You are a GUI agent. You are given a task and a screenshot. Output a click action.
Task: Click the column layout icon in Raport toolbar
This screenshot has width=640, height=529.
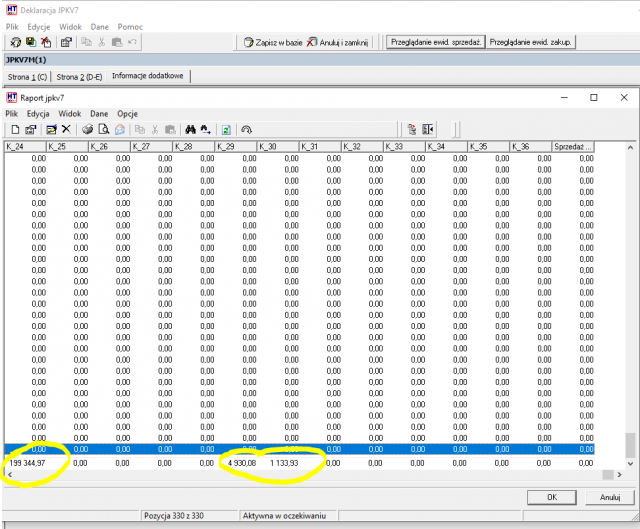[428, 130]
